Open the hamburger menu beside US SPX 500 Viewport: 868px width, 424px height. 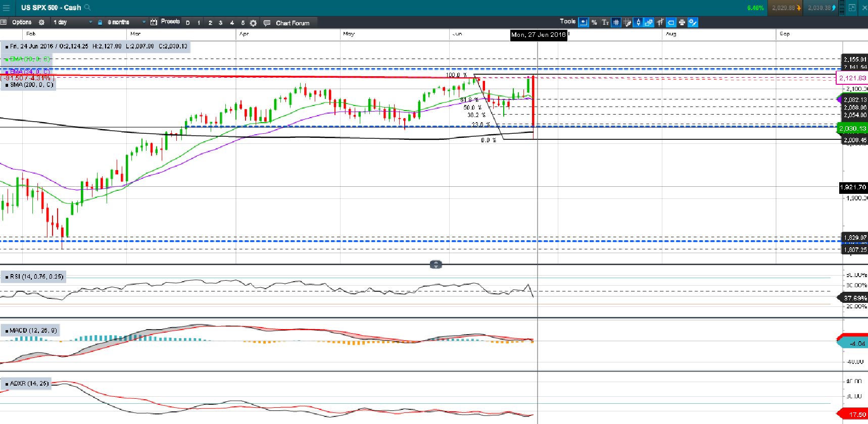[6, 7]
